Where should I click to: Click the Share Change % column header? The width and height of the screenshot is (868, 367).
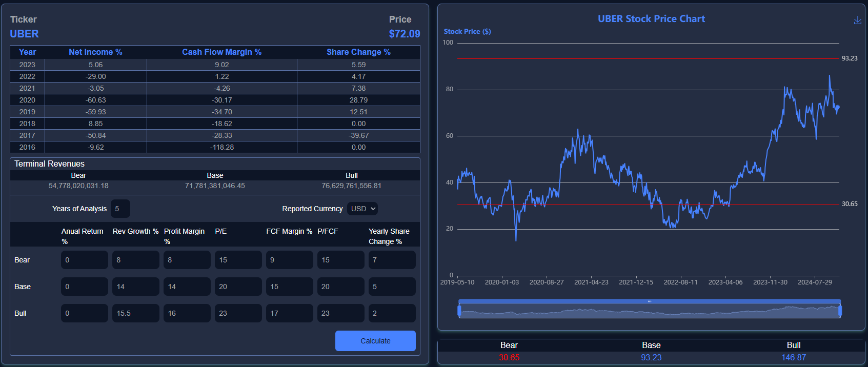[358, 52]
